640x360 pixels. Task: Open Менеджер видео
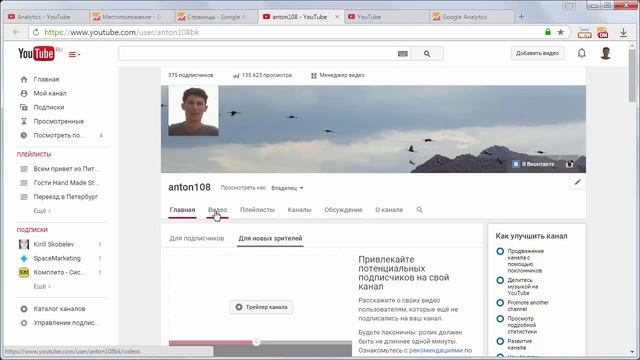pos(338,75)
